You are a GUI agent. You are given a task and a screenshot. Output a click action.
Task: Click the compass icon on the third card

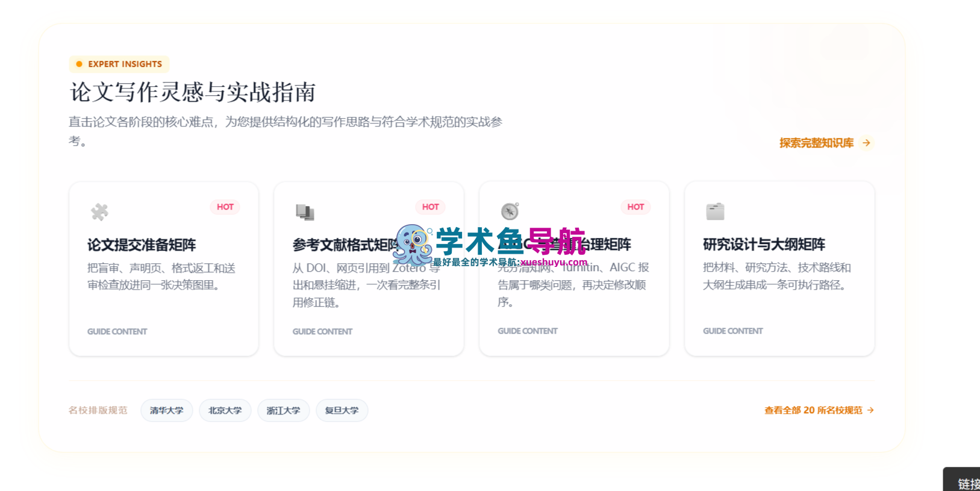click(x=510, y=211)
